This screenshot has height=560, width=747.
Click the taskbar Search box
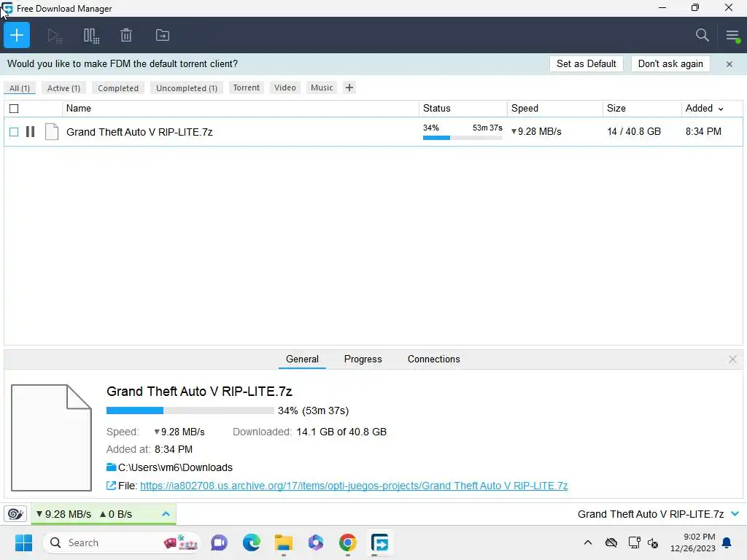tap(122, 542)
